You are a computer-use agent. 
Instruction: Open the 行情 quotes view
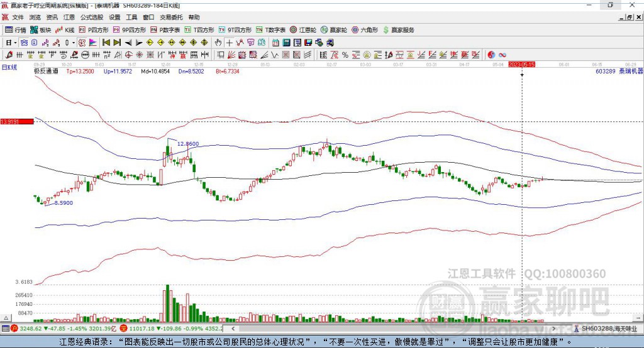[15, 30]
